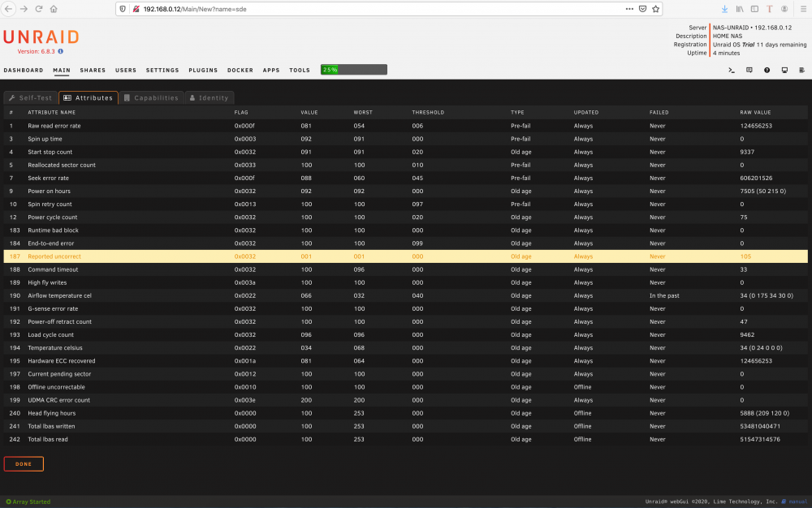Click the Power on hours attribute
Image resolution: width=812 pixels, height=508 pixels.
click(50, 191)
